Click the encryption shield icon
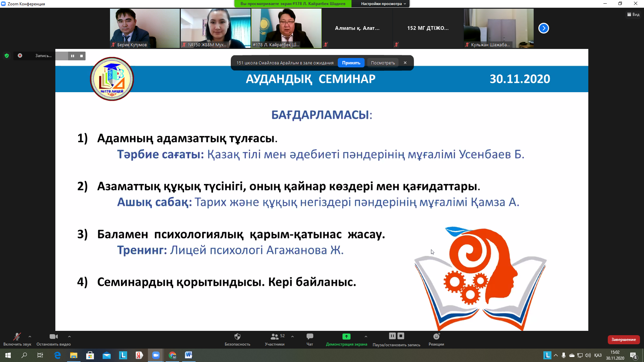 7,56
